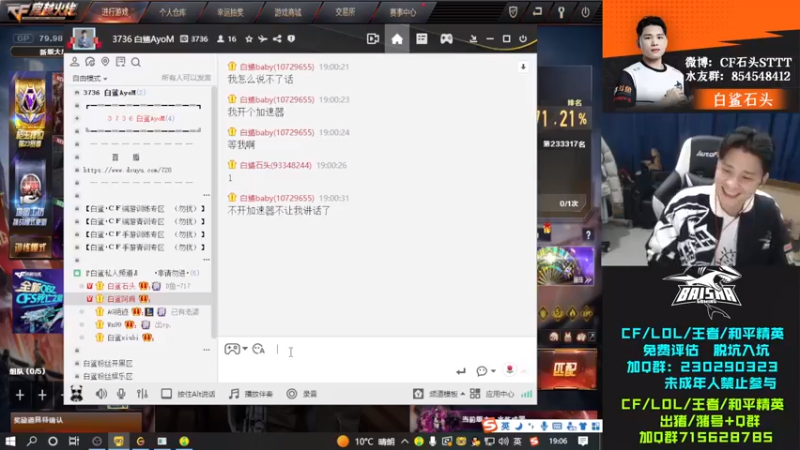Send message with the enter arrow icon
The width and height of the screenshot is (800, 450).
461,371
